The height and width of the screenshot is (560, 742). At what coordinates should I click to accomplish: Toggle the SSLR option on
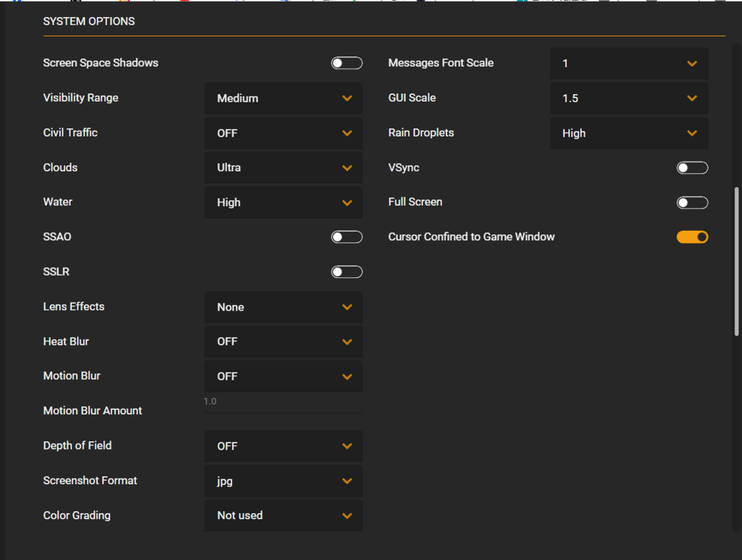347,272
